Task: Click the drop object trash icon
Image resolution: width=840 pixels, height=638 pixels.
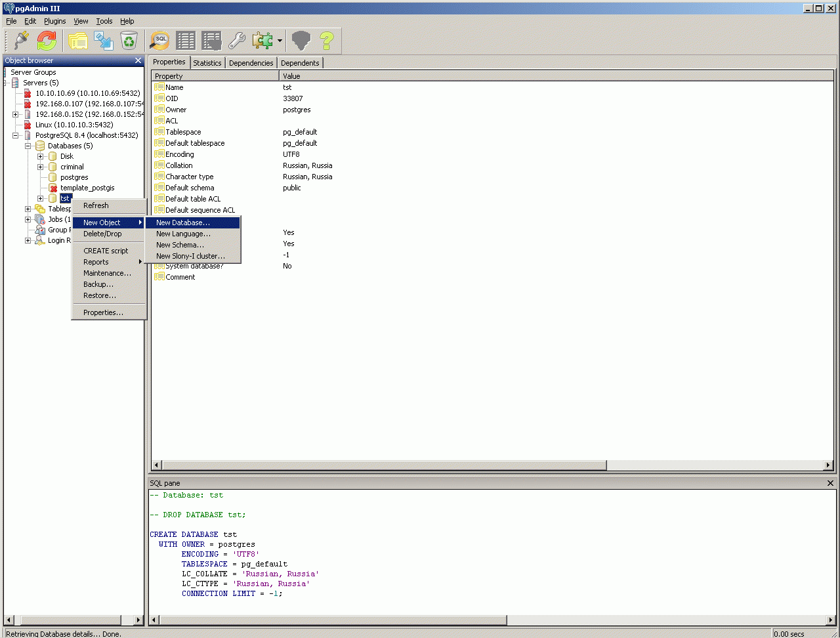Action: [x=129, y=41]
